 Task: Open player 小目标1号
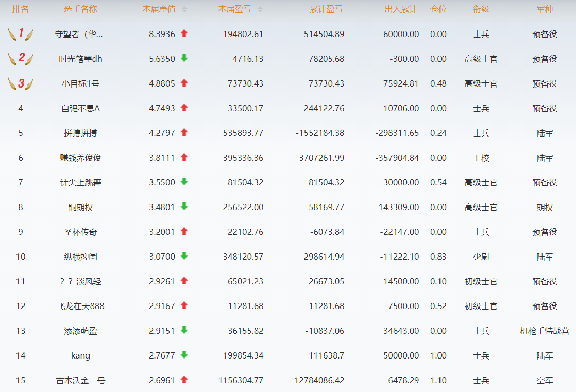click(80, 84)
